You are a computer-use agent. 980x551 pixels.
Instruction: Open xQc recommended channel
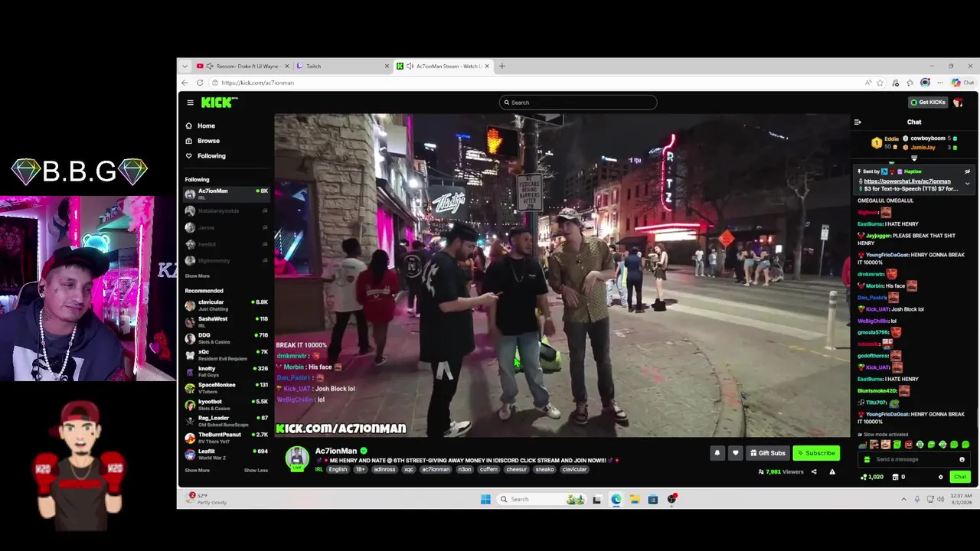pyautogui.click(x=226, y=354)
